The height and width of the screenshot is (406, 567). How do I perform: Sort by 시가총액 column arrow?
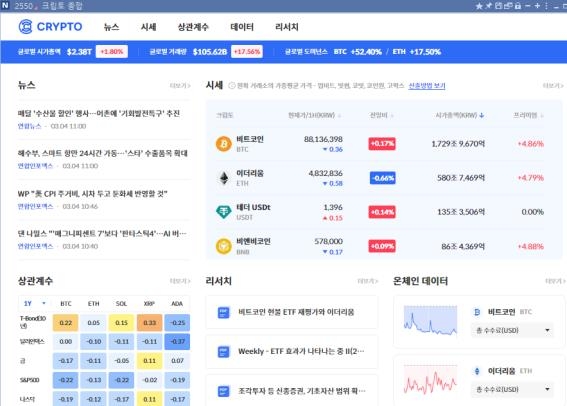481,115
